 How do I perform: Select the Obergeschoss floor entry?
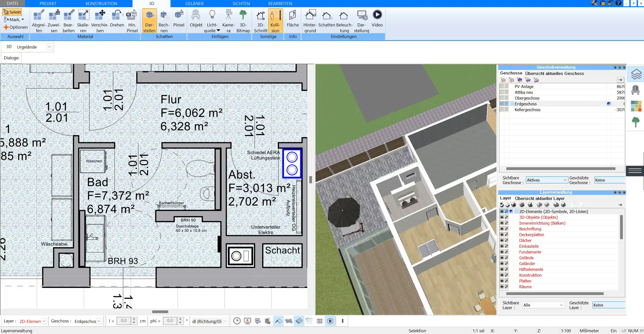coord(527,98)
